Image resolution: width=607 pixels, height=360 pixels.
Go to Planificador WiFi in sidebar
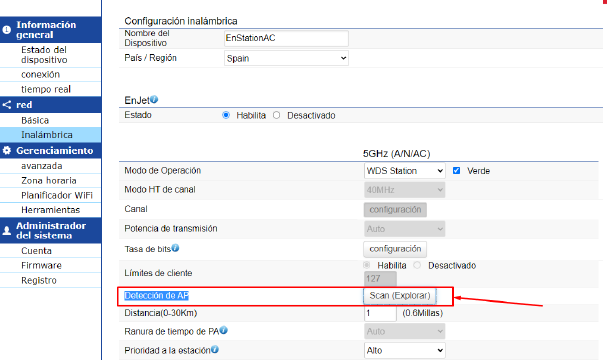57,195
